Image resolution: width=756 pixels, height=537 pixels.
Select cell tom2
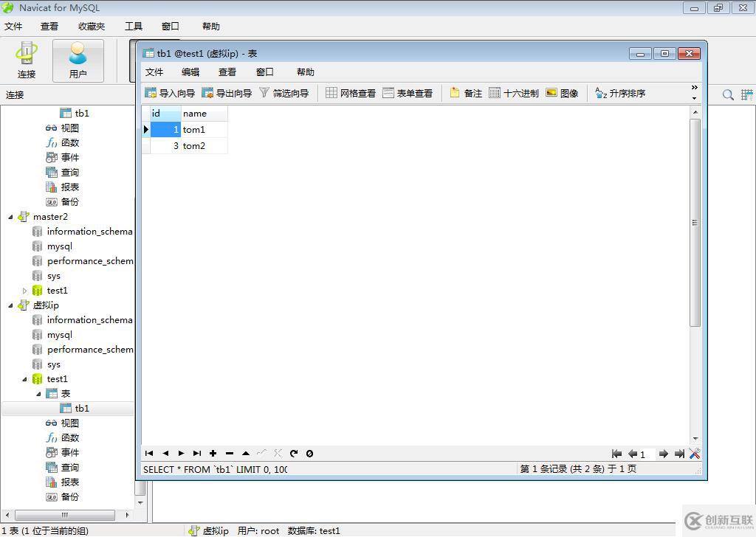click(205, 146)
